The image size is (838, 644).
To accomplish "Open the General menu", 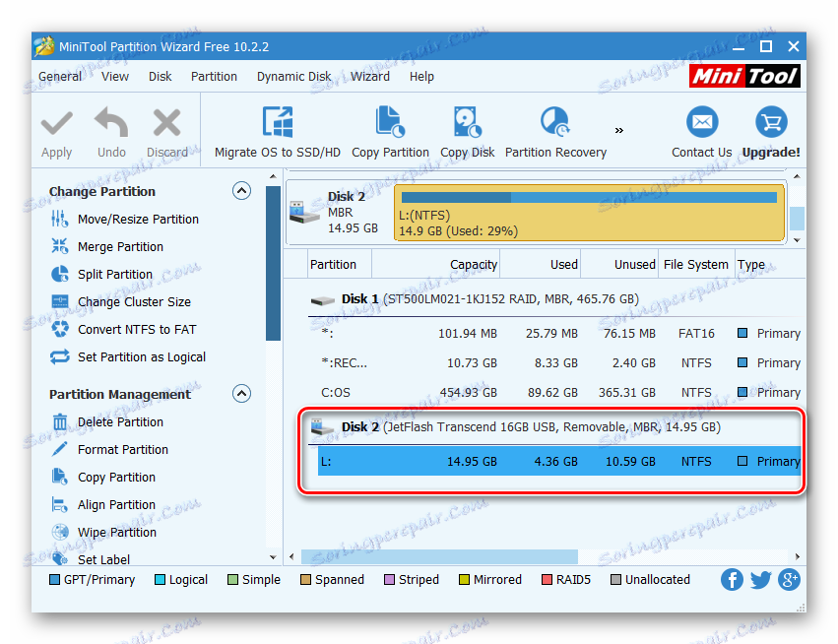I will (60, 77).
